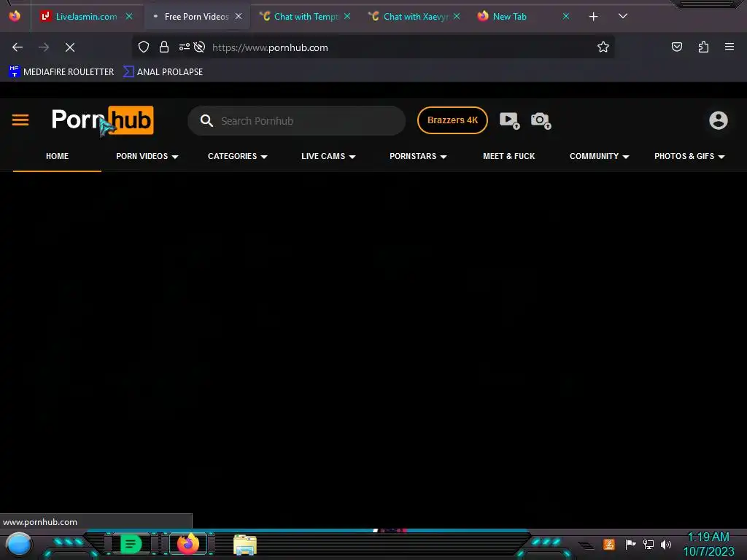Open the site's orange hamburger menu
The width and height of the screenshot is (747, 560).
point(20,120)
